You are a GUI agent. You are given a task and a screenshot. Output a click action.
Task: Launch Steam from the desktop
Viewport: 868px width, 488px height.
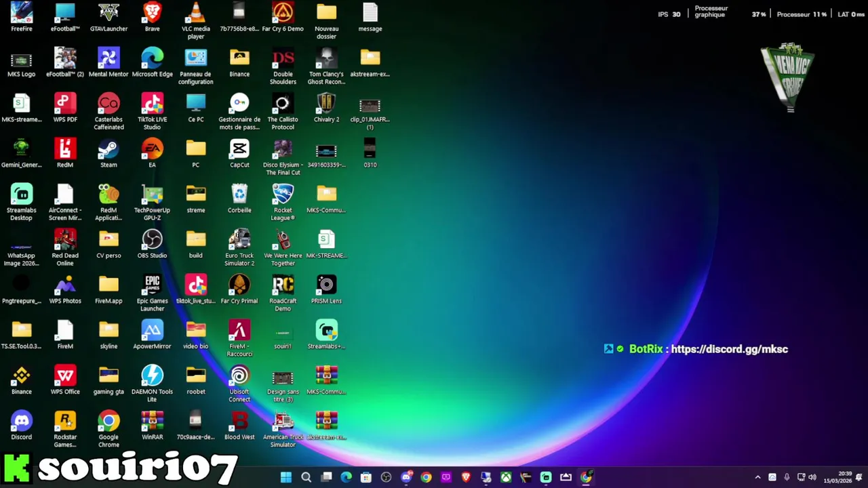point(108,153)
